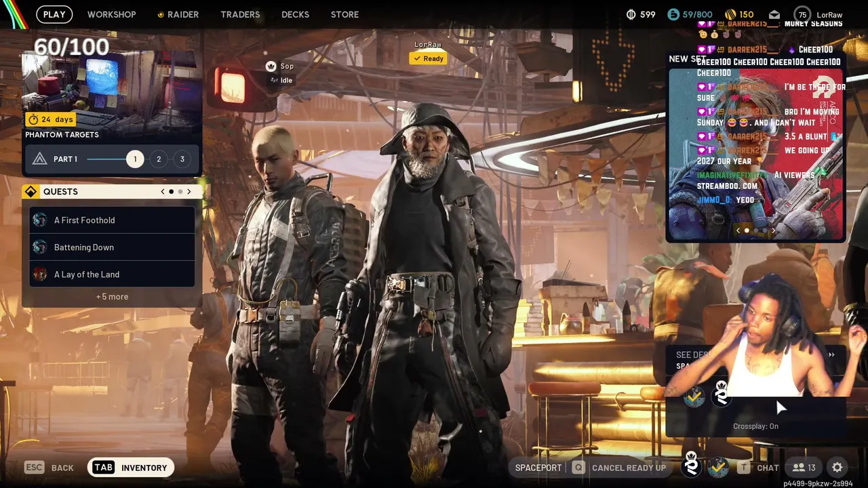Select the SPACEPORT map label
868x488 pixels.
click(x=538, y=468)
